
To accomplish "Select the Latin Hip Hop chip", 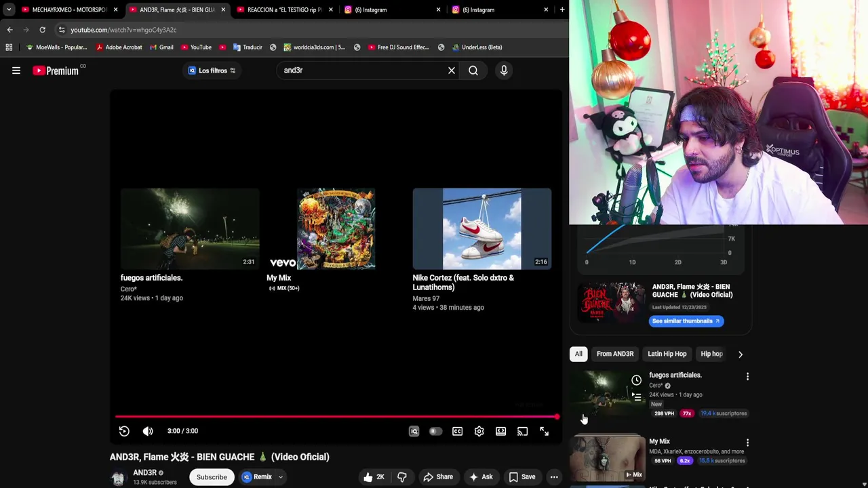I will 667,354.
